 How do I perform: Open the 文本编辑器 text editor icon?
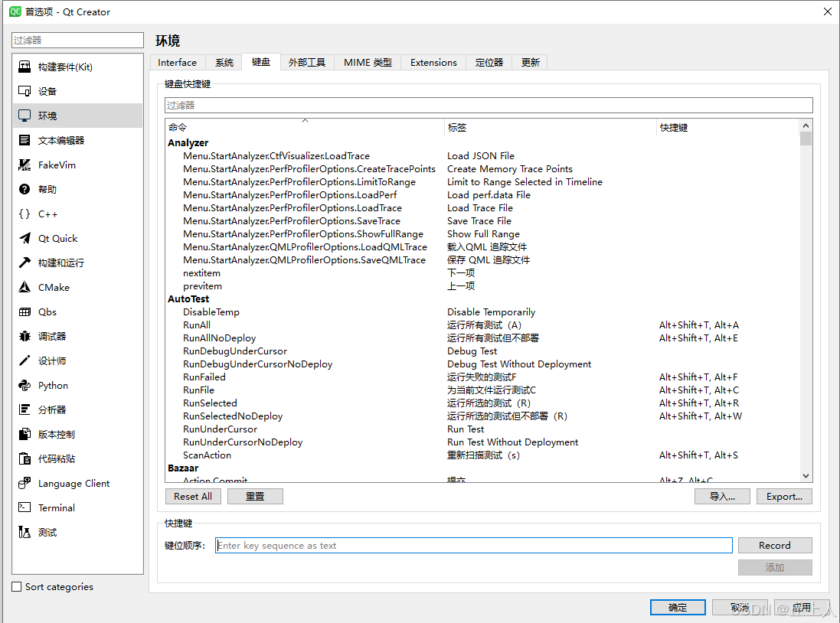25,140
